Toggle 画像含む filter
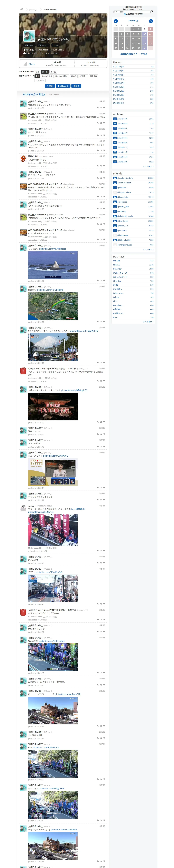Screen dimensions: 174x868 (93, 76)
